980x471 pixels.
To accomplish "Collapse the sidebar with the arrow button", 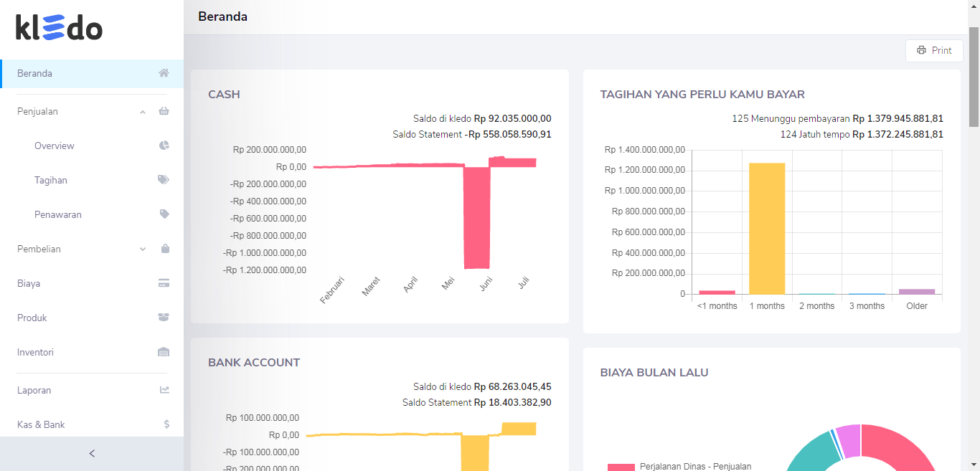I will point(91,453).
